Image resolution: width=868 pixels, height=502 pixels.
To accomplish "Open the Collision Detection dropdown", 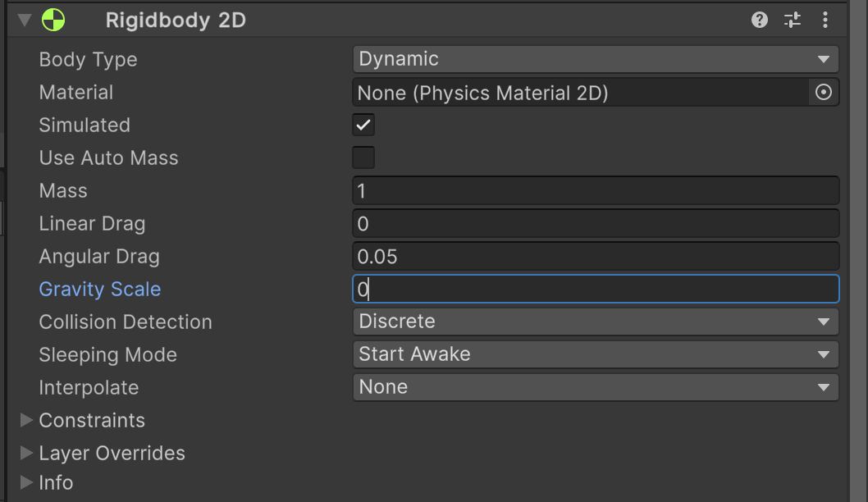I will pos(596,322).
